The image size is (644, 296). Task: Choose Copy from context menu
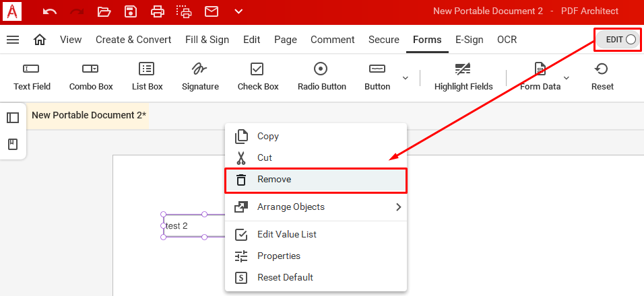[315, 137]
